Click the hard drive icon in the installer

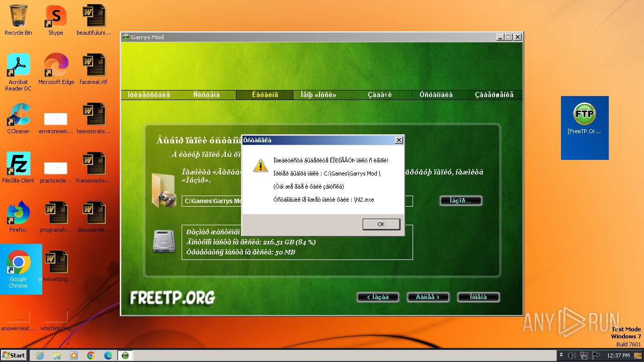coord(164,241)
